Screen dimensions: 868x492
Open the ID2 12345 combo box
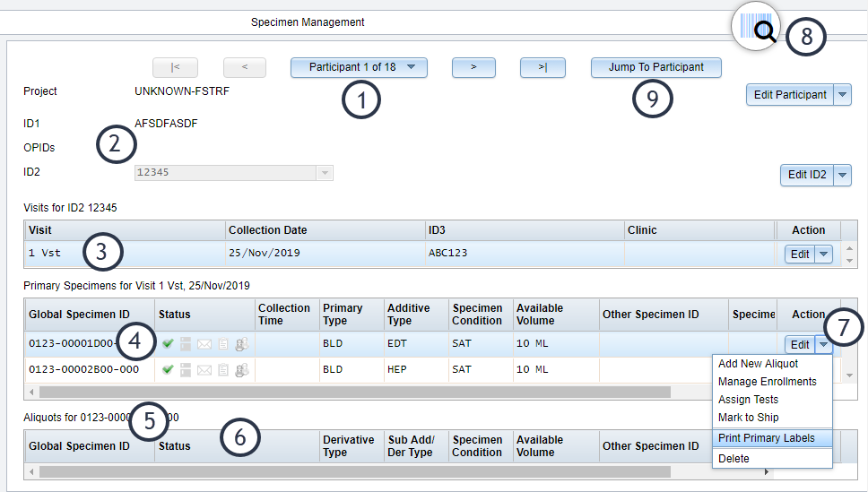pos(234,173)
